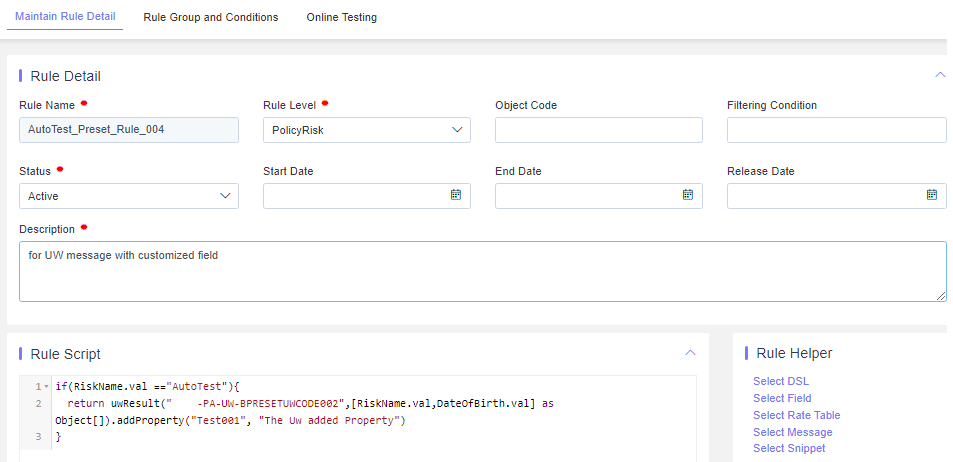Open the Select Rate Table link
Screen dimensions: 953x462
[x=797, y=415]
